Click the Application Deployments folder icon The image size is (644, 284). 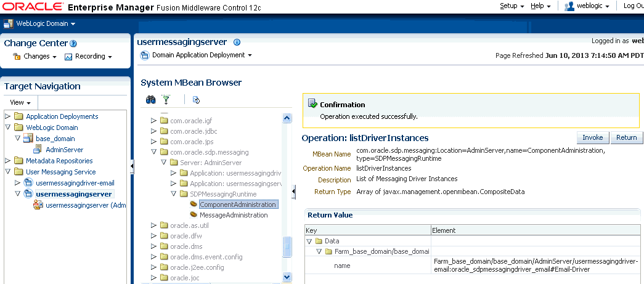(18, 116)
